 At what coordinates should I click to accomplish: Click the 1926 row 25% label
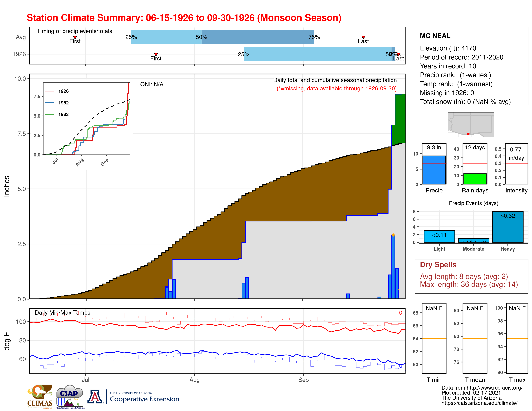(244, 54)
